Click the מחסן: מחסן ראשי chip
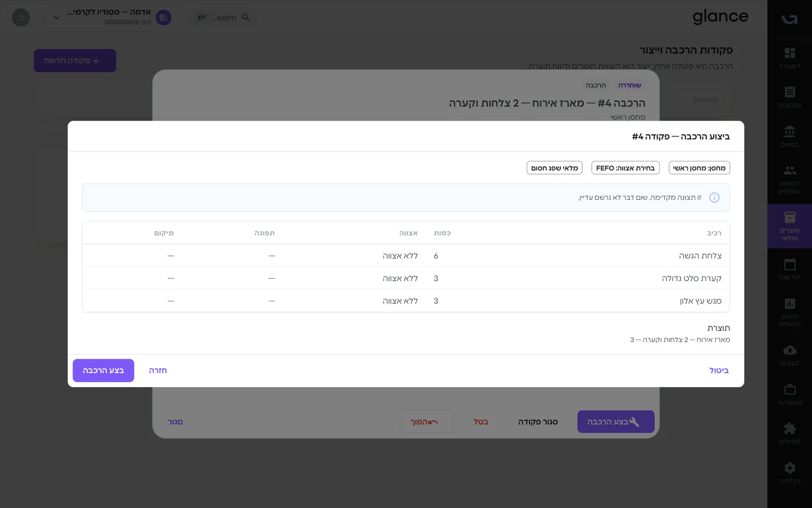 (x=699, y=168)
